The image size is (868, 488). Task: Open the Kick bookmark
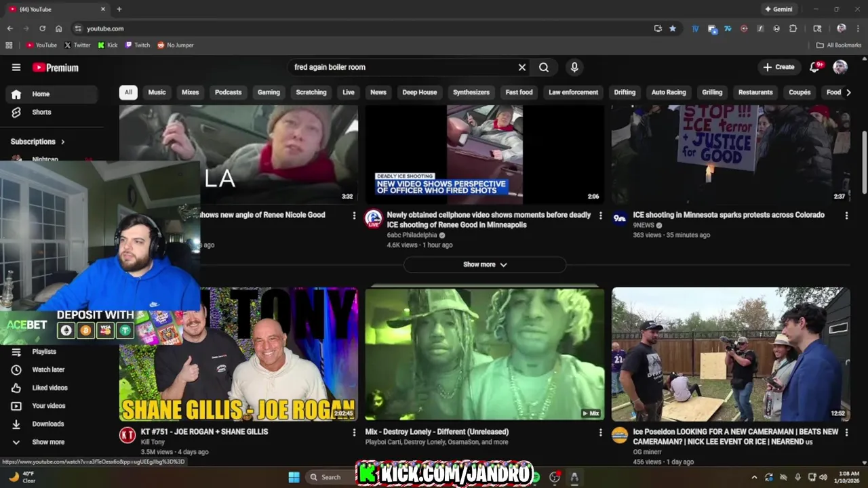(108, 45)
